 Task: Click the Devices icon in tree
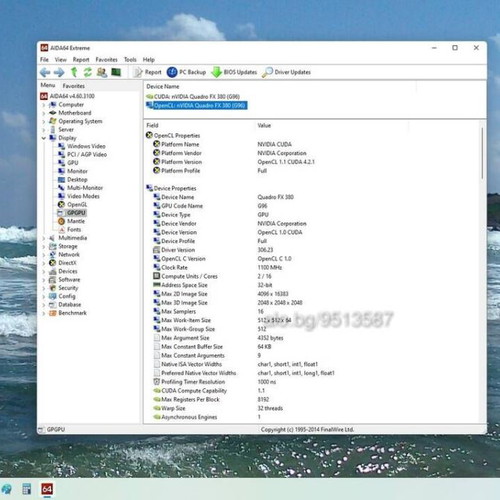coord(53,271)
